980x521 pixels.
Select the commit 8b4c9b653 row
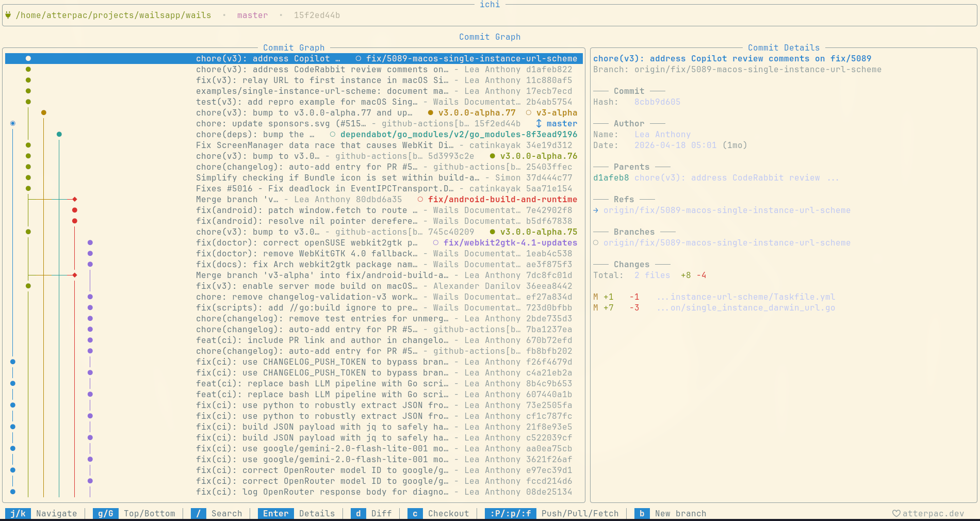coord(294,383)
